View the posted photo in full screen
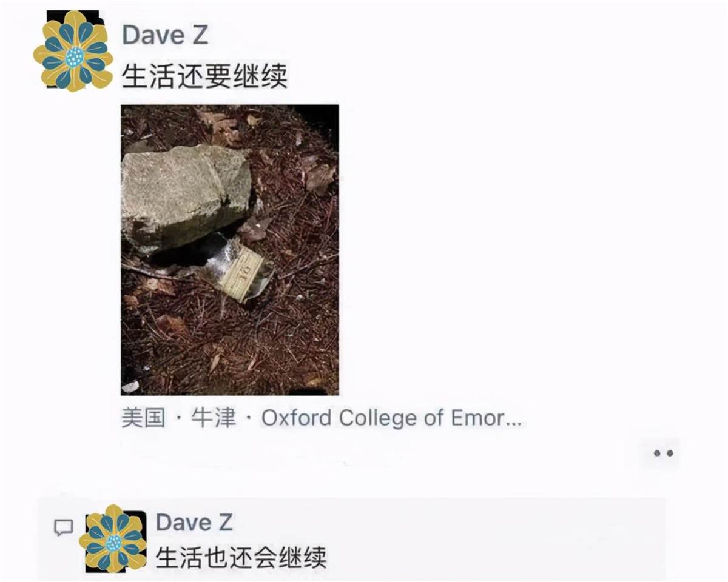This screenshot has height=582, width=728. click(x=230, y=250)
